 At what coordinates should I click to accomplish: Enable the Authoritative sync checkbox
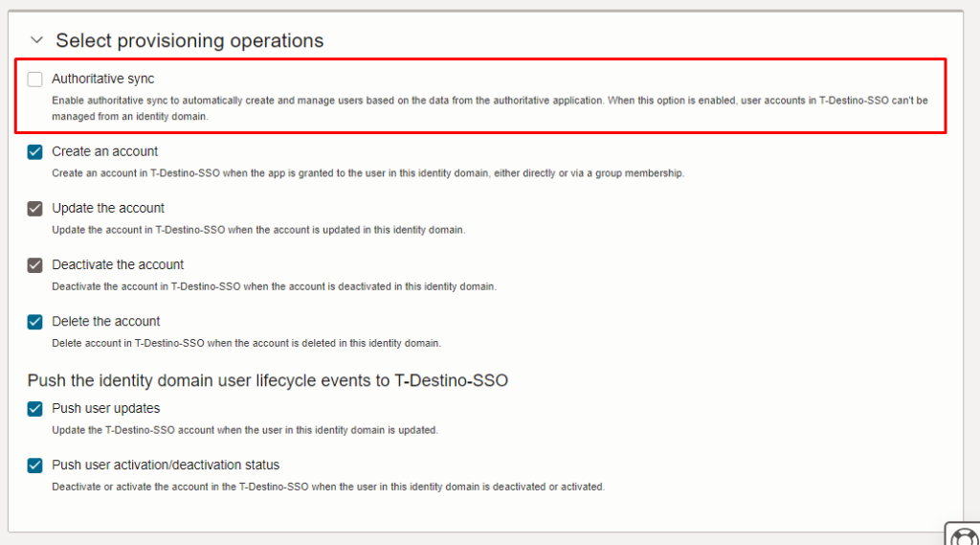35,79
